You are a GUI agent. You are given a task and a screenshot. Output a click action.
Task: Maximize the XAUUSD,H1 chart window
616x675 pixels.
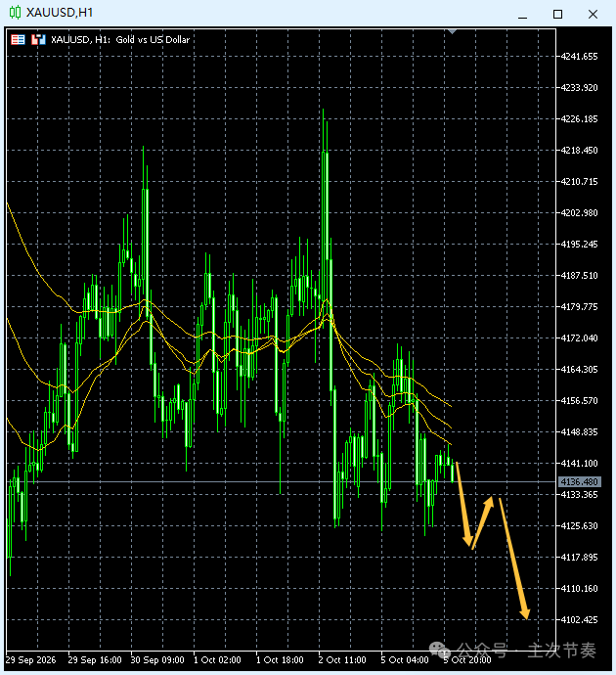point(557,15)
